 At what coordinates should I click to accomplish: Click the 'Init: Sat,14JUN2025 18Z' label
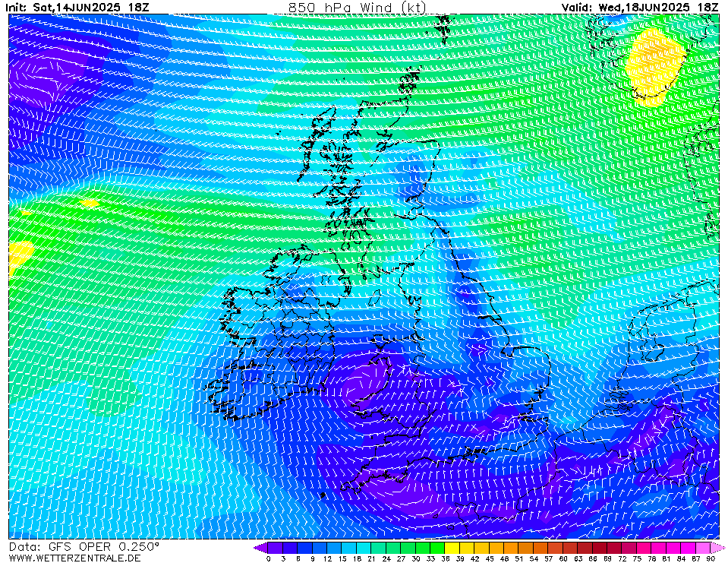77,7
